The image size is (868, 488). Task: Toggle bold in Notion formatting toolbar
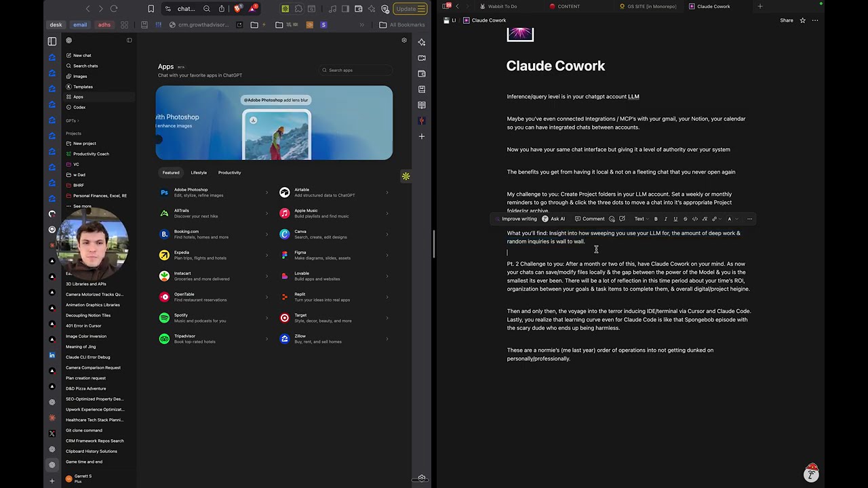(656, 219)
